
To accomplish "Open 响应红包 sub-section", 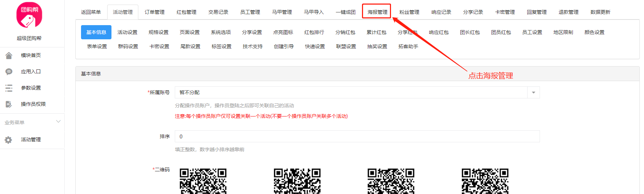I will click(x=439, y=32).
